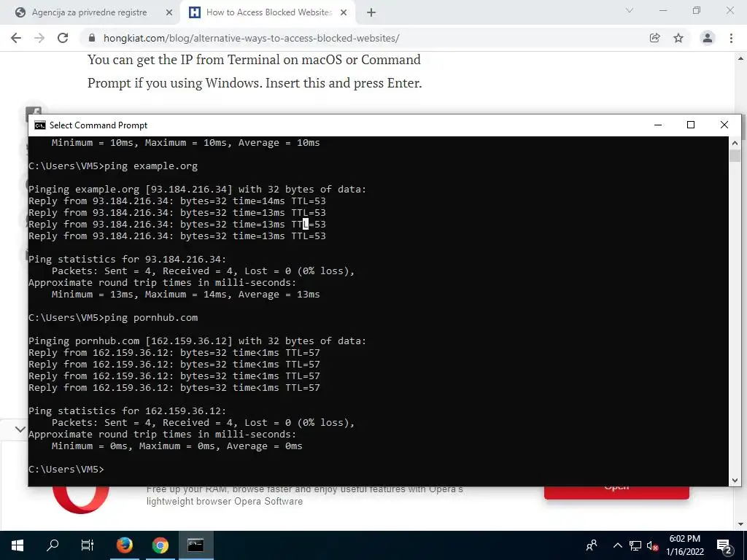Switch to Chrome on the taskbar
This screenshot has height=560, width=747.
click(x=160, y=545)
